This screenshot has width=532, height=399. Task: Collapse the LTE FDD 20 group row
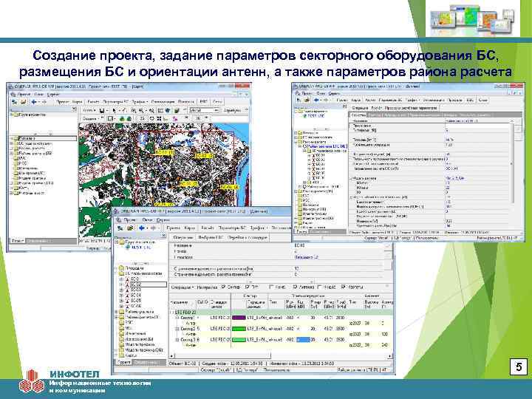[x=171, y=312]
